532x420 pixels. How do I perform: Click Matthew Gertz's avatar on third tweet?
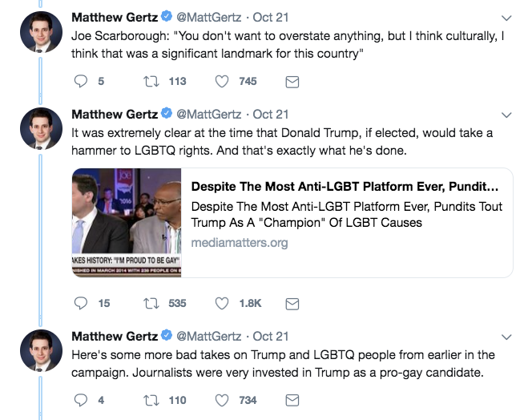coord(41,349)
